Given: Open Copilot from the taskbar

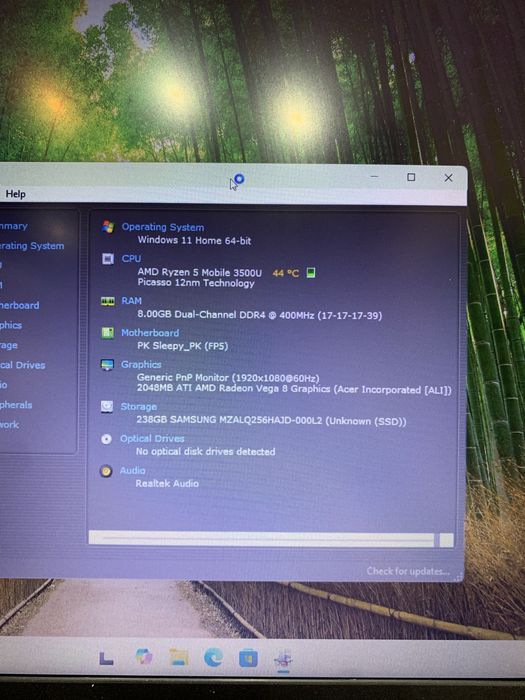Looking at the screenshot, I should click(144, 656).
